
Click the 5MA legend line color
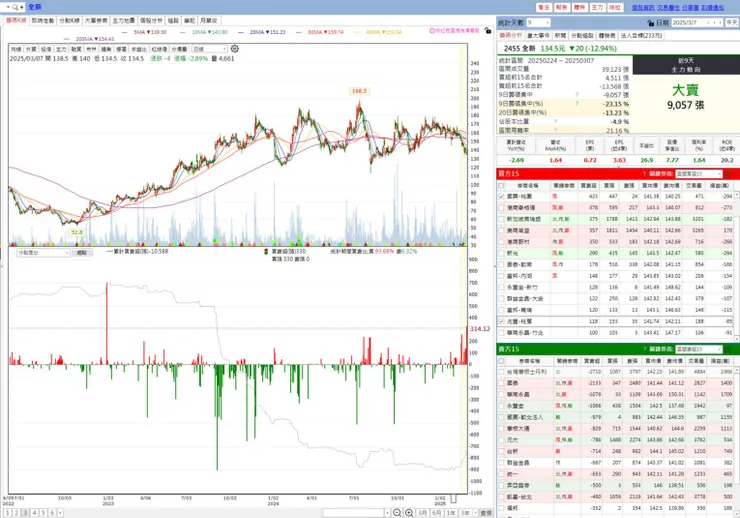pos(125,32)
